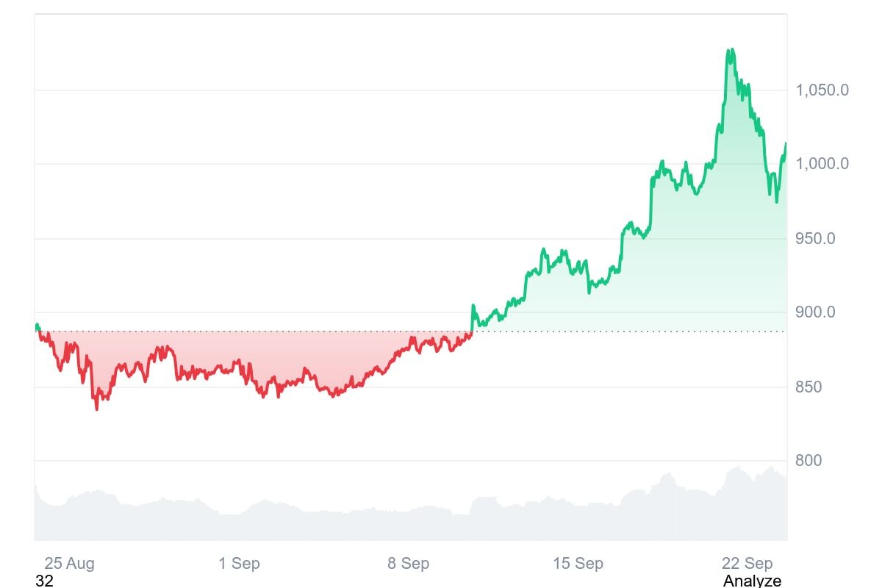
Task: Click the Analyze link below the chart
Action: (752, 581)
